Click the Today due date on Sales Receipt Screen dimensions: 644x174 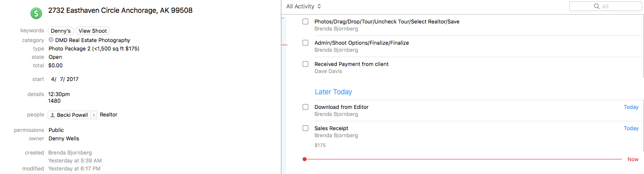coord(631,128)
